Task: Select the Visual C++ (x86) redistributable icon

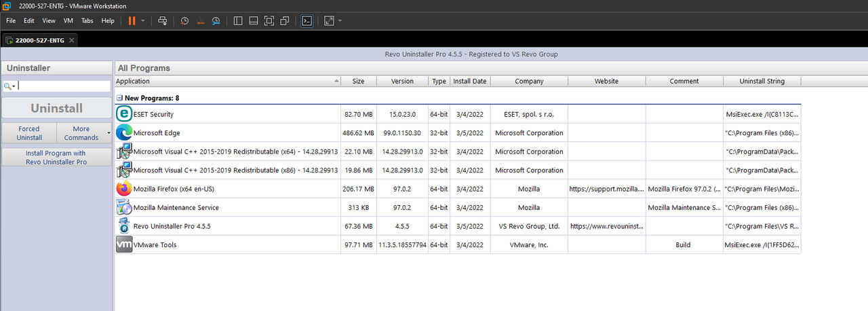Action: tap(124, 170)
